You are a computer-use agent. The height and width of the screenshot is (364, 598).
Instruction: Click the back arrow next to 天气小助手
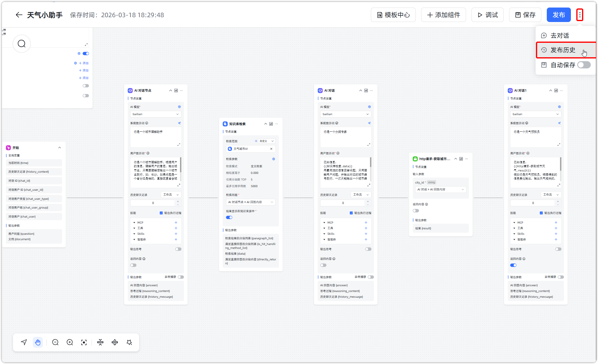pos(19,15)
